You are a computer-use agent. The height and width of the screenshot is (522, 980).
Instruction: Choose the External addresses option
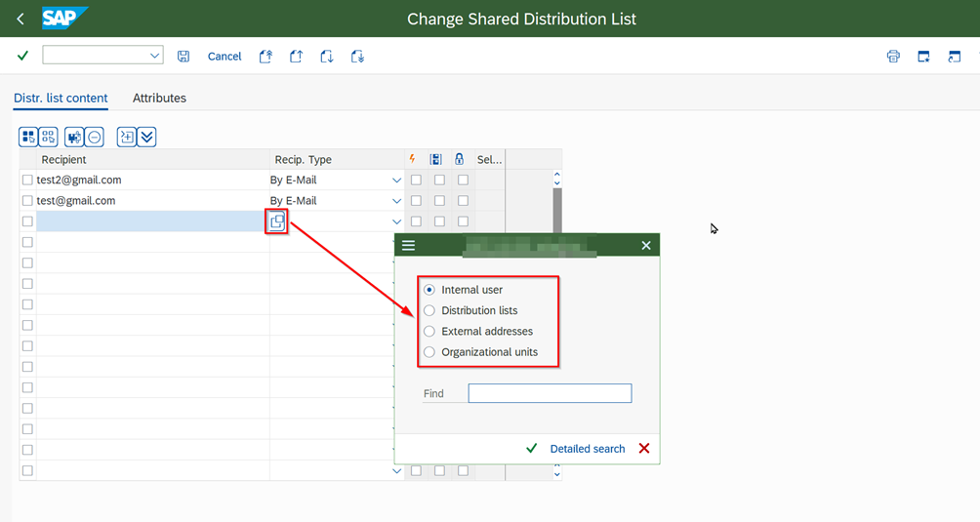click(429, 332)
